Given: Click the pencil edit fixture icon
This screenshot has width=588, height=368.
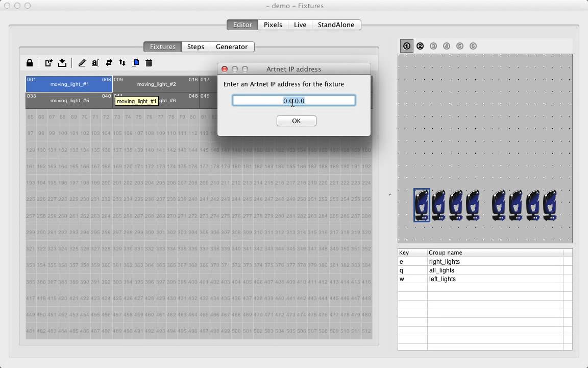Looking at the screenshot, I should point(82,63).
